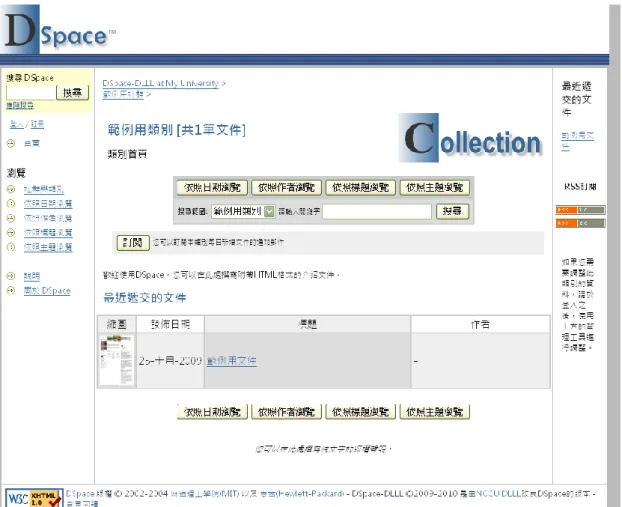The height and width of the screenshot is (507, 622).
Task: Click the Collection logo image
Action: point(470,138)
